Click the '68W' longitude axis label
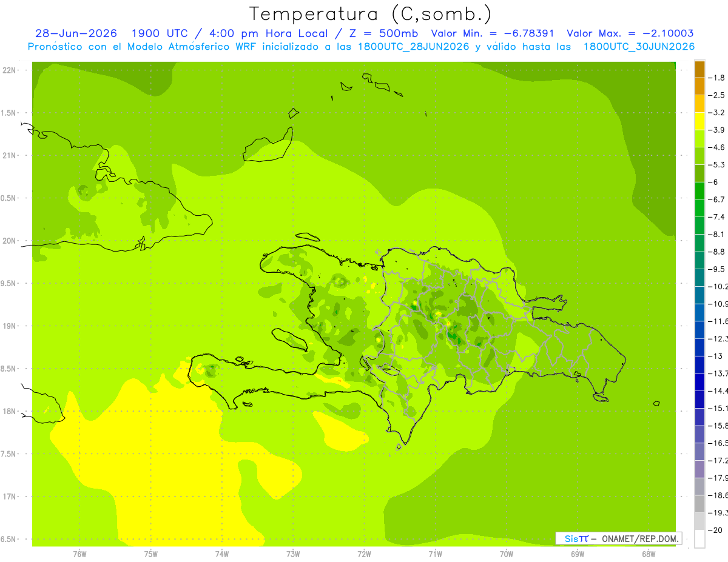The image size is (728, 562). (649, 554)
